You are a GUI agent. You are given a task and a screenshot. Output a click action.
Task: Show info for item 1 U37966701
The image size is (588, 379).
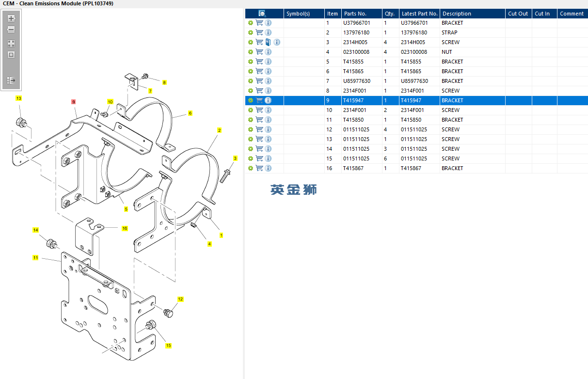268,23
